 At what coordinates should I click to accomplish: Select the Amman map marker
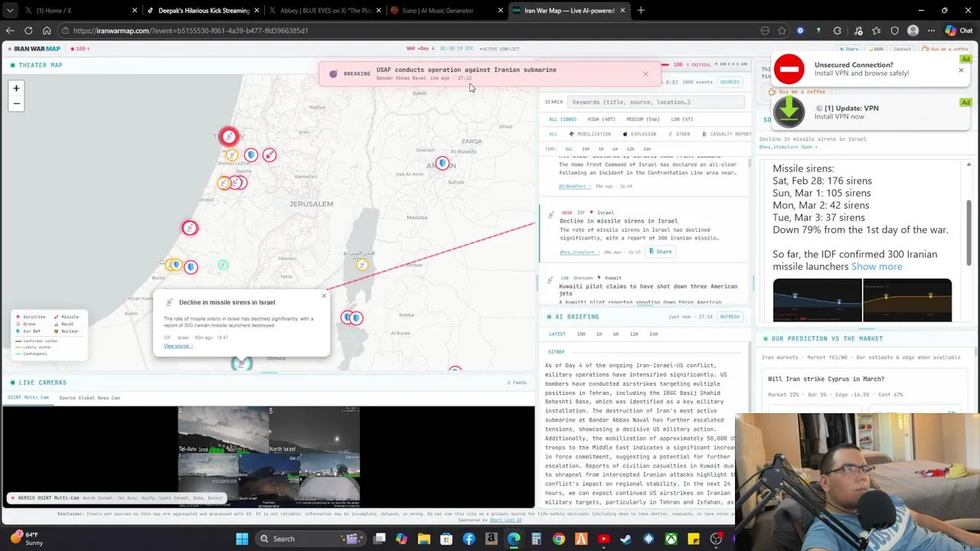443,163
